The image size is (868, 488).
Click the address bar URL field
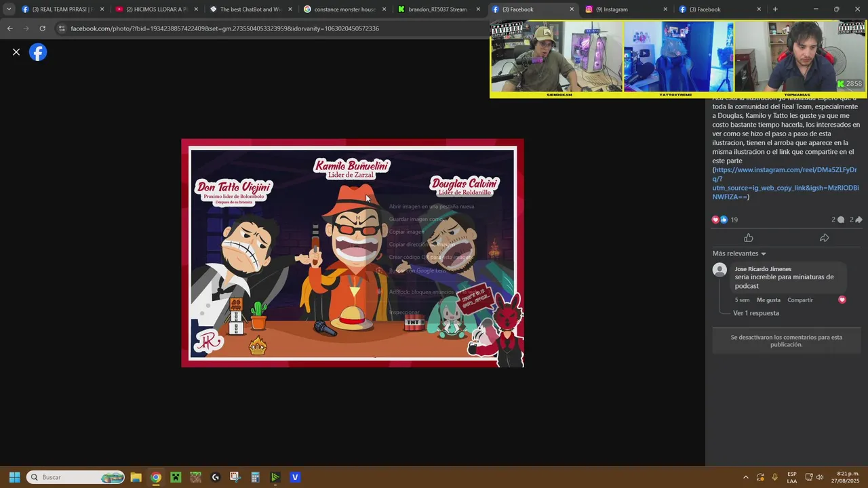tap(271, 28)
